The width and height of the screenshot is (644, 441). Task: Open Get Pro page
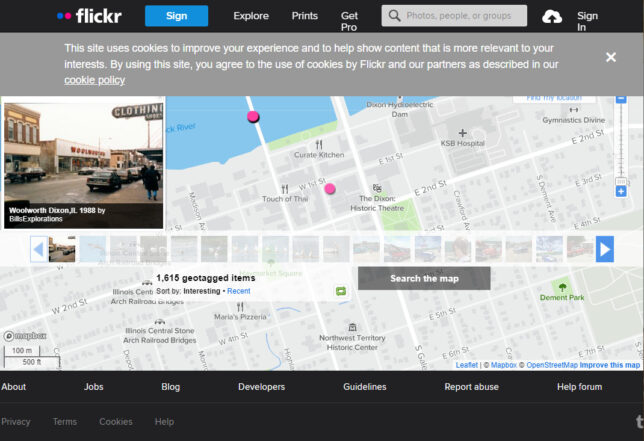(x=349, y=21)
